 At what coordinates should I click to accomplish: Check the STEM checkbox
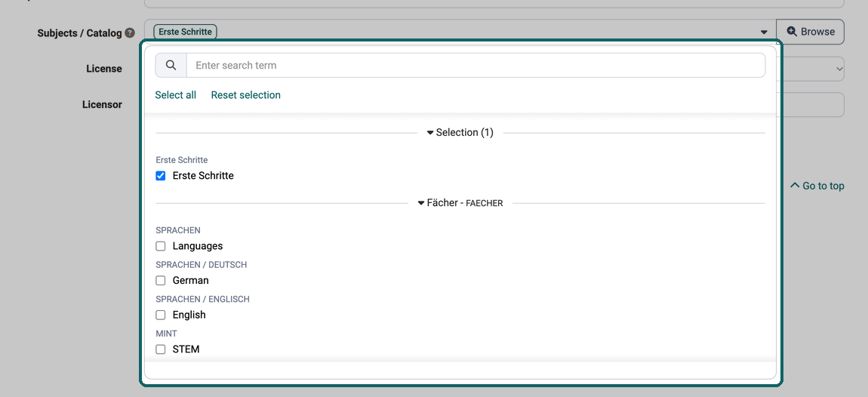point(161,349)
